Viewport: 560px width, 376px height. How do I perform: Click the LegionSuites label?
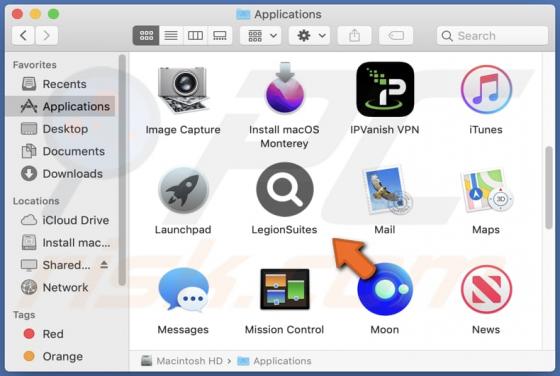284,230
